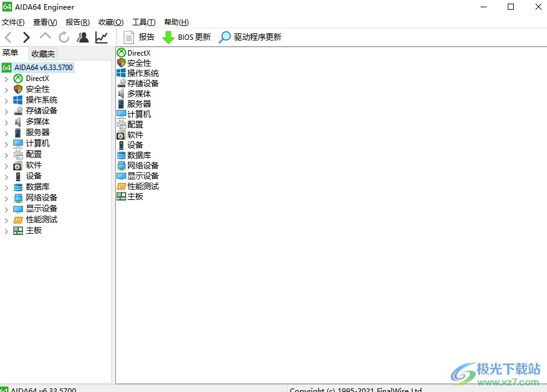This screenshot has width=547, height=392.
Task: Click security shield icon in right pane
Action: pyautogui.click(x=121, y=63)
